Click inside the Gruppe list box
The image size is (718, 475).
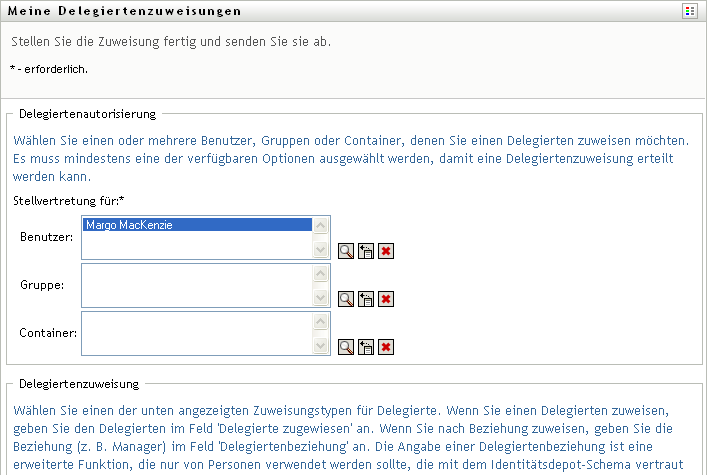coord(206,285)
